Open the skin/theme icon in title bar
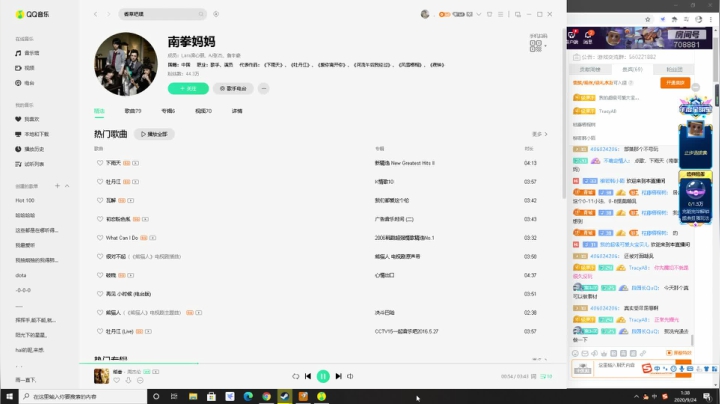Viewport: 720px width, 404px height. tap(489, 14)
